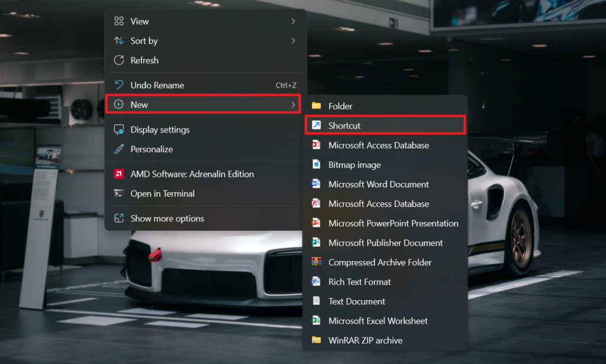Click Show more options
The width and height of the screenshot is (606, 364).
click(x=167, y=218)
